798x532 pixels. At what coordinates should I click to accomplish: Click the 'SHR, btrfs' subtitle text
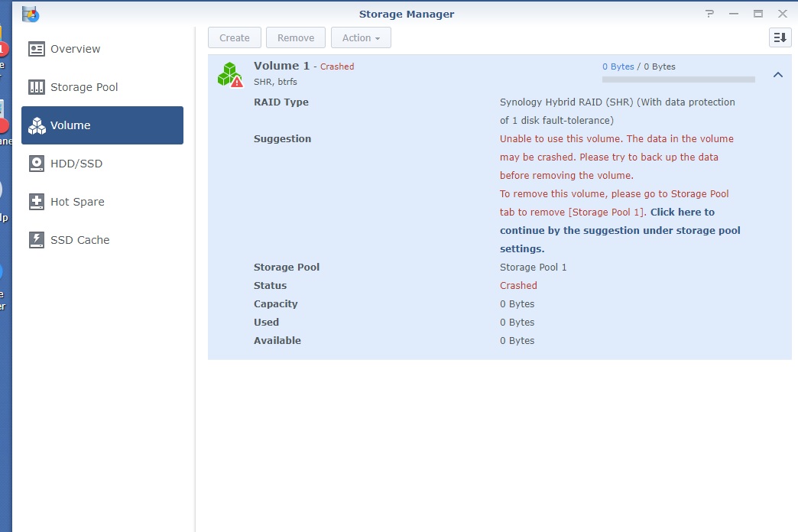click(x=275, y=82)
